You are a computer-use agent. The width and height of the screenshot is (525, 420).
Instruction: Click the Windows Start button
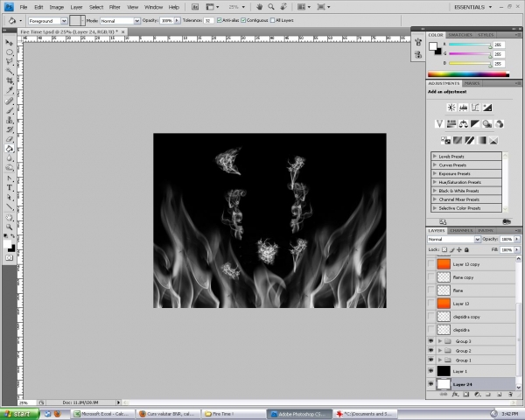pyautogui.click(x=19, y=414)
